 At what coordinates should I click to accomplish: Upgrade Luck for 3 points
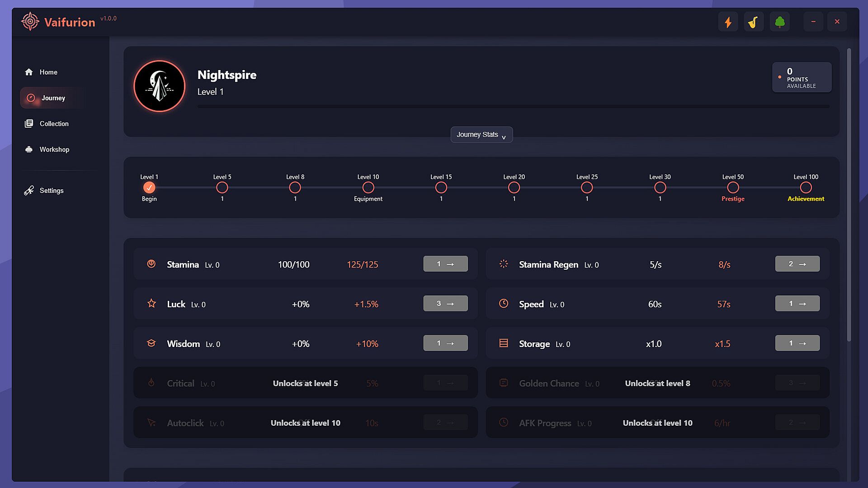445,304
